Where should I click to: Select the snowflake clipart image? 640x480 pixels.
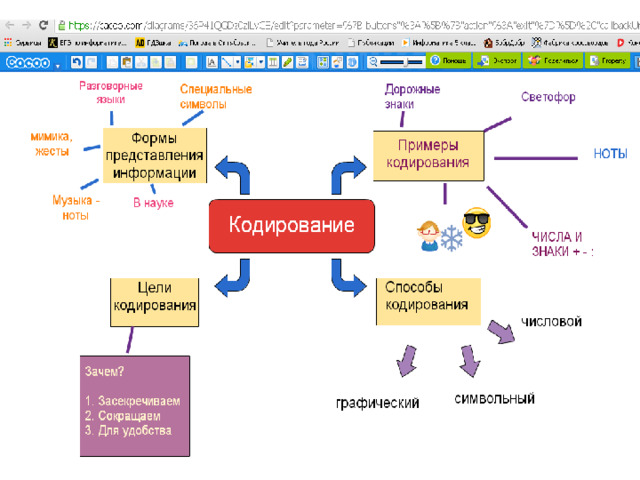451,238
